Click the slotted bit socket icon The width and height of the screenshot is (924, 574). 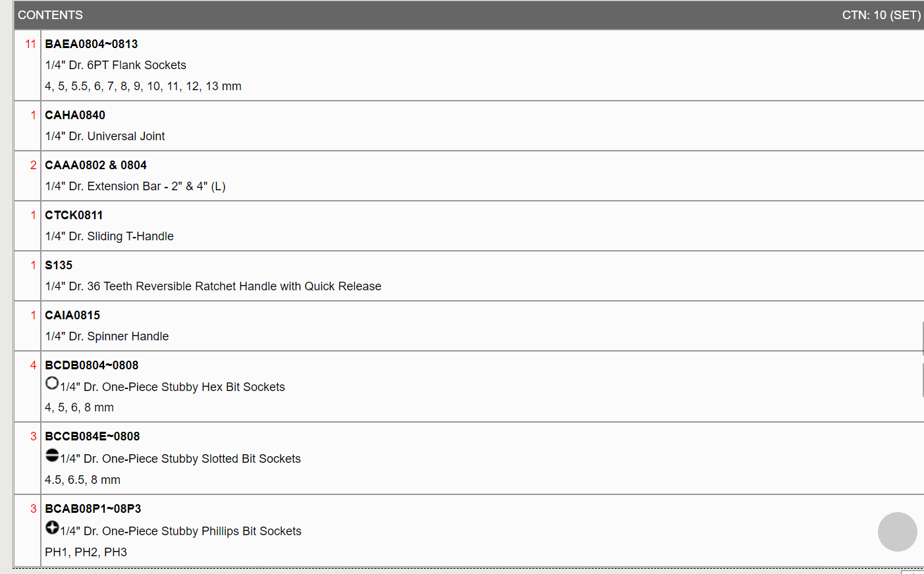(x=52, y=455)
